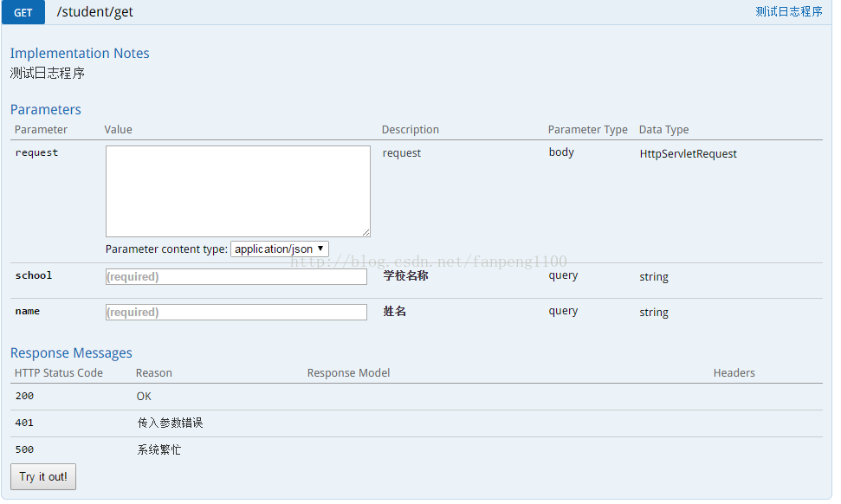Click the name parameter label
Screen dimensions: 841x504
pos(28,311)
